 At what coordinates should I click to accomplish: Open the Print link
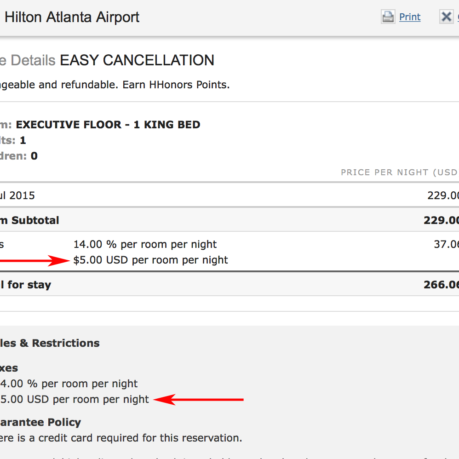coord(410,17)
